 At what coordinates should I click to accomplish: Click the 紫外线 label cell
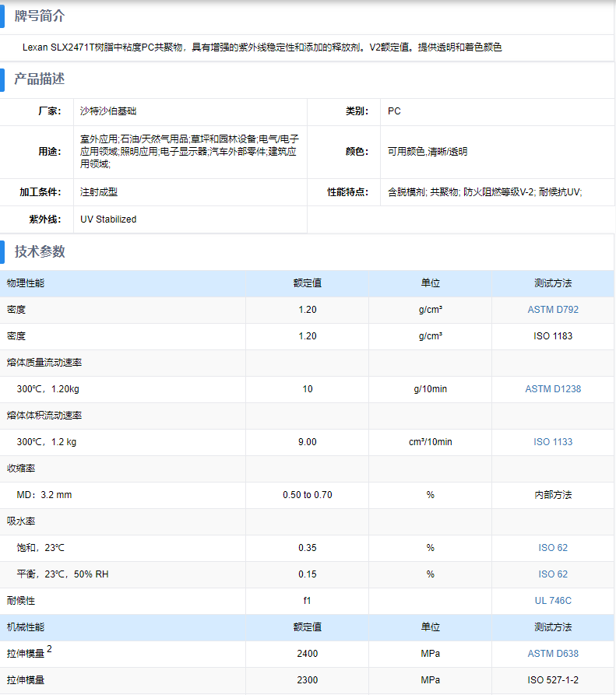(37, 219)
